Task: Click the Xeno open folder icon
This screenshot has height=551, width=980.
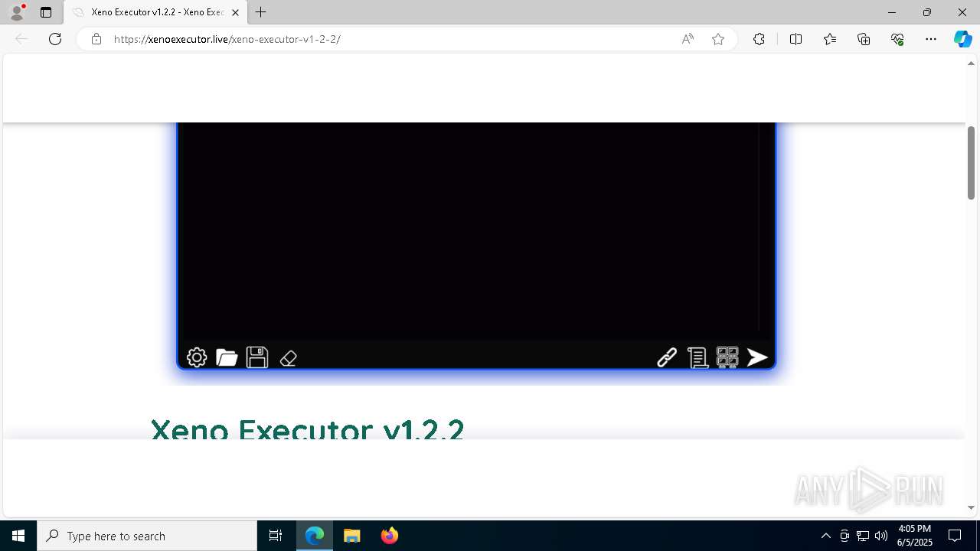Action: [x=227, y=357]
